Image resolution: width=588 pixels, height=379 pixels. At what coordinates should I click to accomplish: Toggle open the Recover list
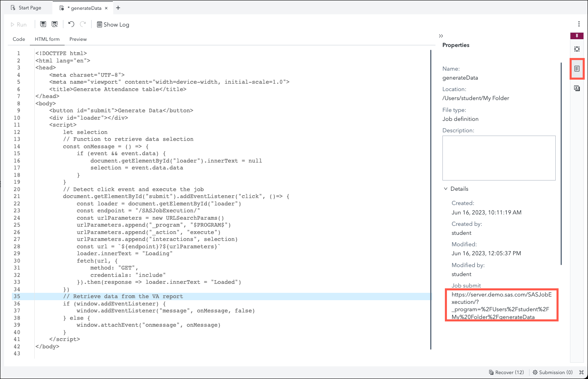(x=506, y=372)
